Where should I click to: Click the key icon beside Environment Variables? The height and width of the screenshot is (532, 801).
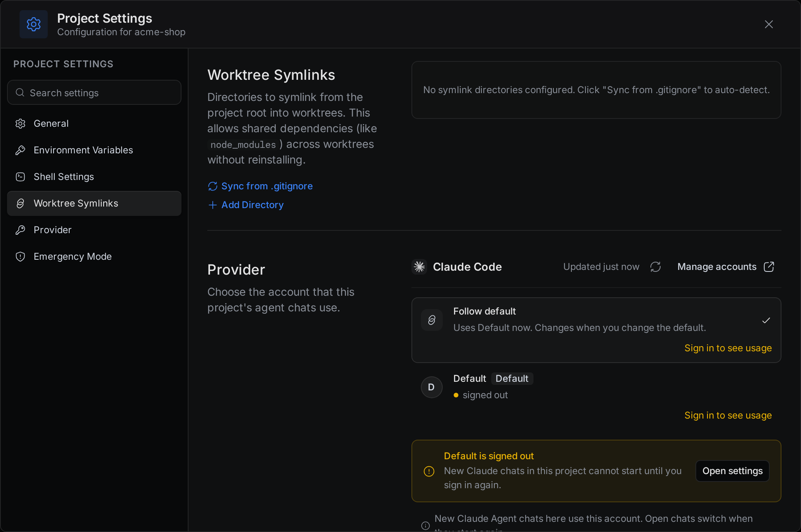point(20,150)
